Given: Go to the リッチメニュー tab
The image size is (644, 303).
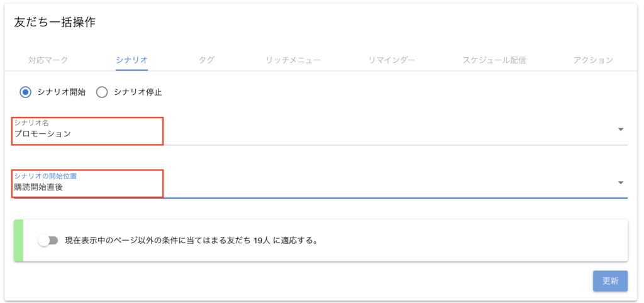Looking at the screenshot, I should [293, 60].
